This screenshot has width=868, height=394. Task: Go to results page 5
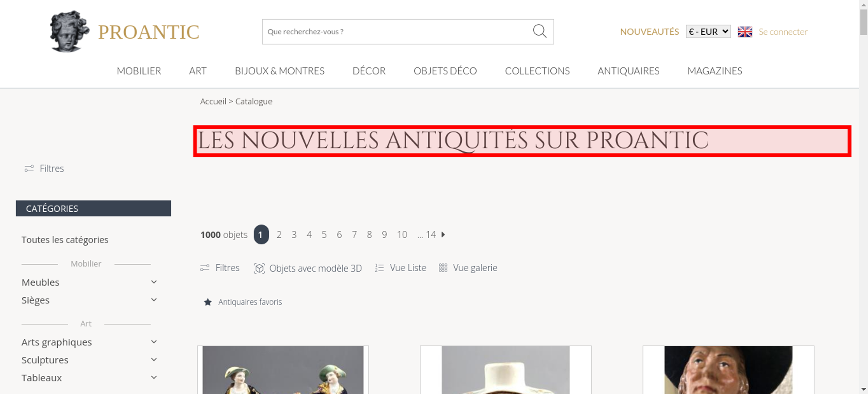pyautogui.click(x=324, y=235)
